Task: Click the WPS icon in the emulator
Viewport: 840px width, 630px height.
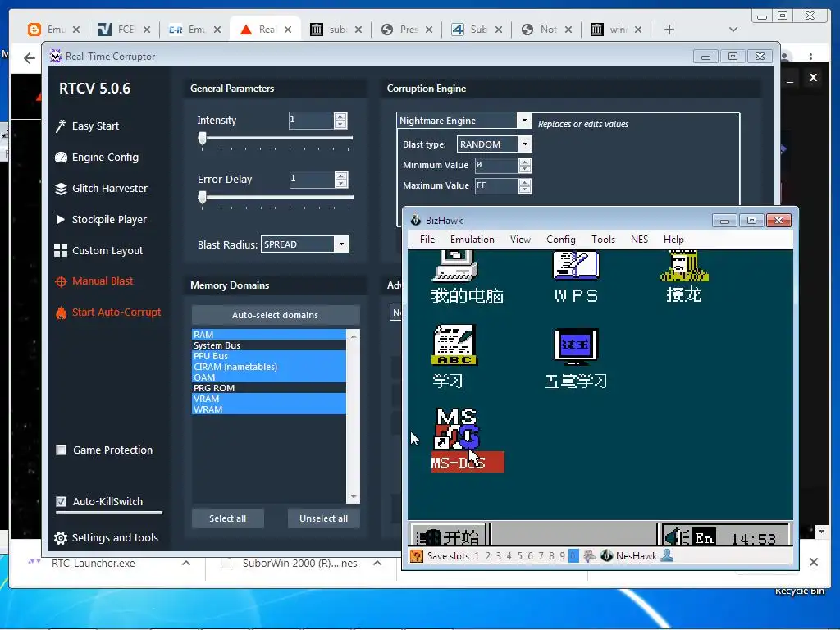Action: (x=576, y=265)
